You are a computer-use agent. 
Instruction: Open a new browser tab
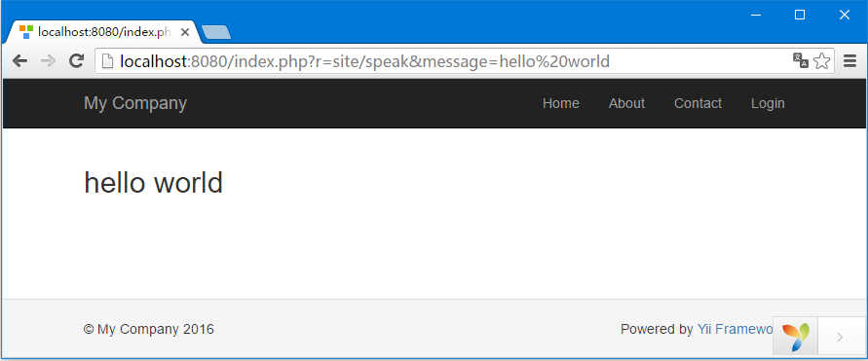[x=216, y=33]
